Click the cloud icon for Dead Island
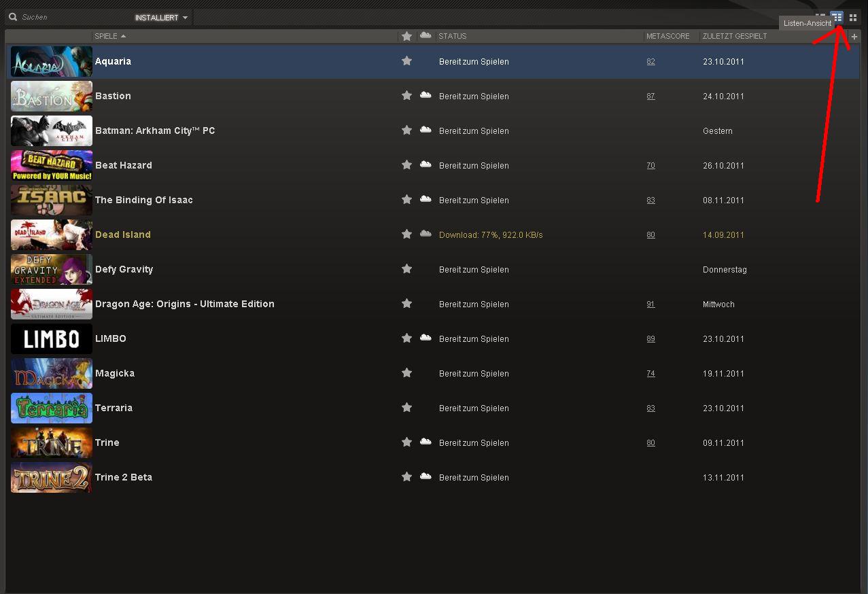The width and height of the screenshot is (868, 594). [426, 234]
